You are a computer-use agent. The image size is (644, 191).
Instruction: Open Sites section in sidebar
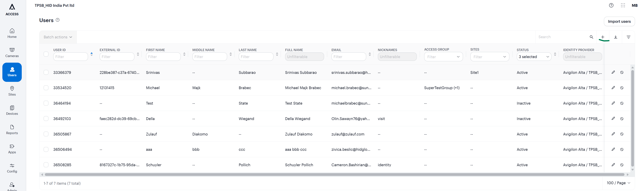pyautogui.click(x=12, y=91)
